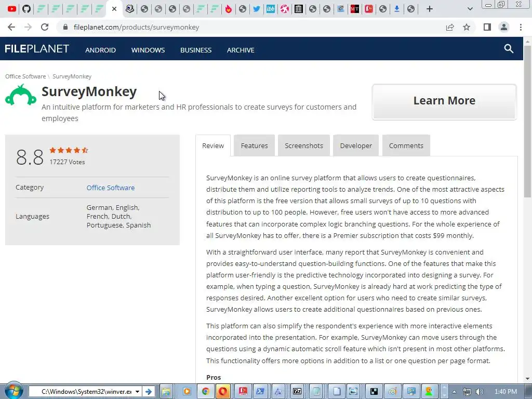Expand the tab search chevron

pos(470,9)
